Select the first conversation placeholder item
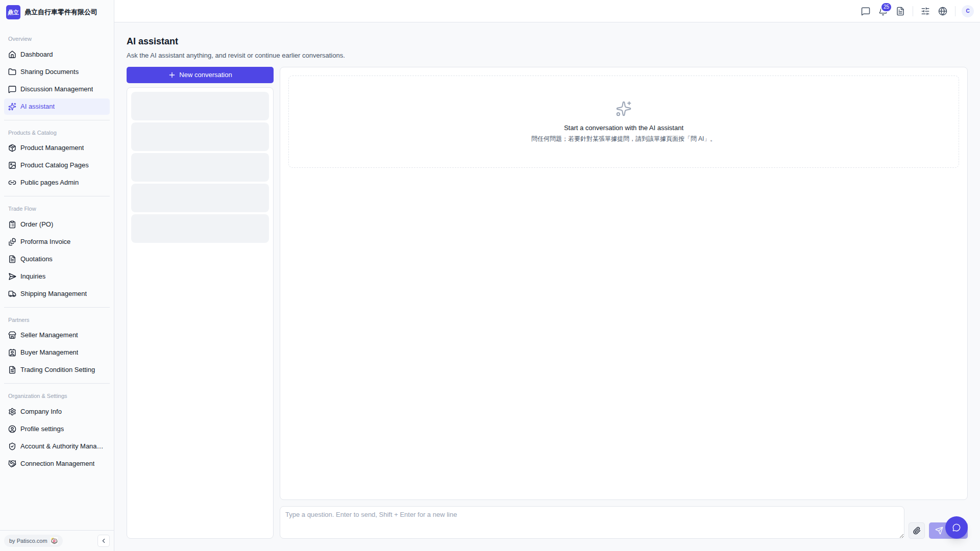This screenshot has height=551, width=980. [200, 106]
